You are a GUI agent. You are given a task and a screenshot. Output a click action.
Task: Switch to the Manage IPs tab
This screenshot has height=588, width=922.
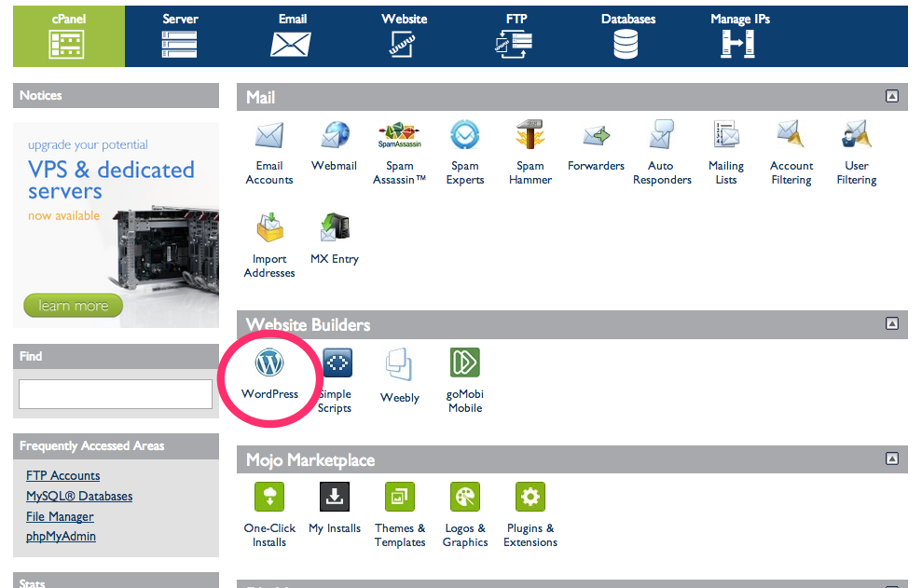[739, 36]
